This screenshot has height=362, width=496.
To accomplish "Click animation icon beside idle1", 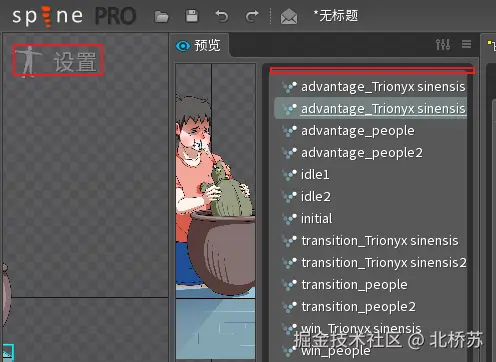I will (x=289, y=175).
